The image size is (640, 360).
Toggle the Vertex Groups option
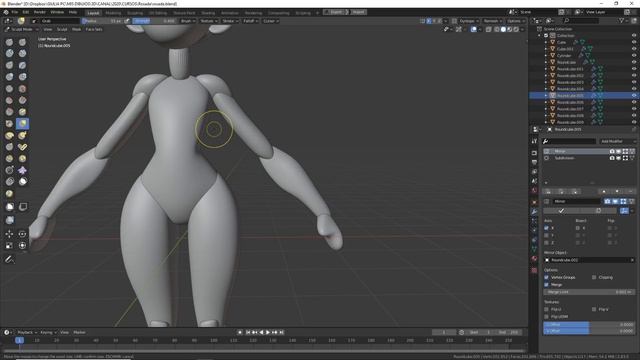tap(547, 278)
